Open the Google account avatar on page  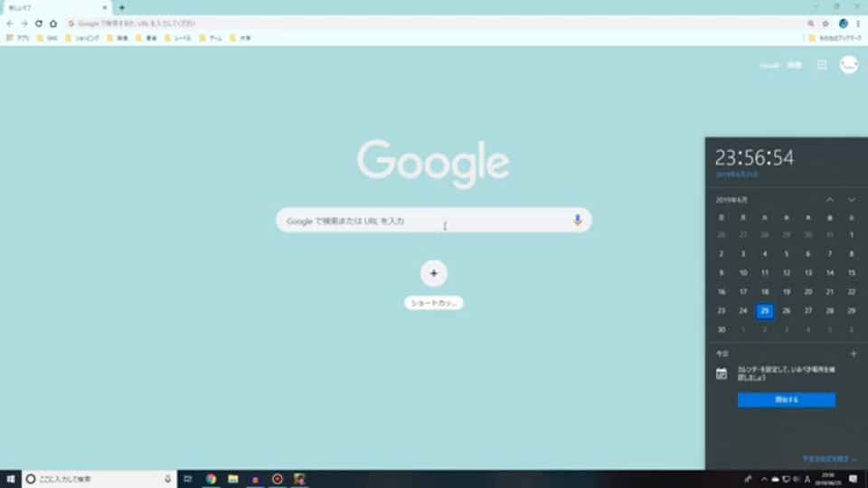point(849,65)
